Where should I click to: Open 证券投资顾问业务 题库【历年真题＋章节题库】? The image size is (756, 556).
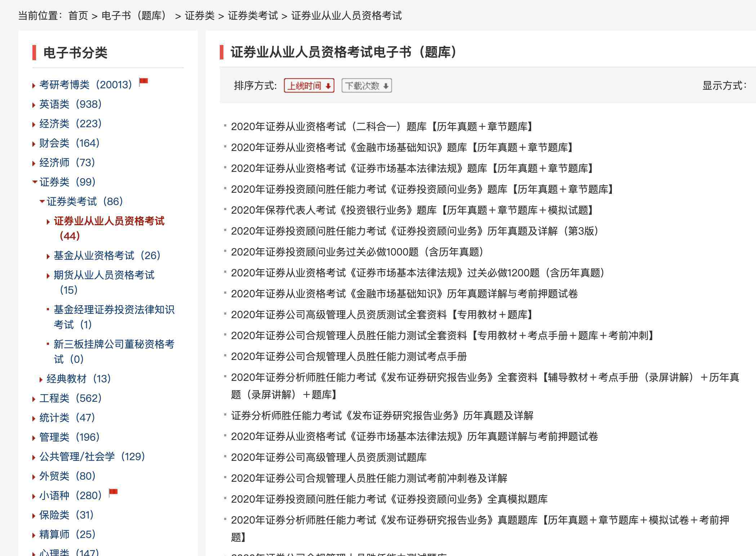[x=423, y=189]
